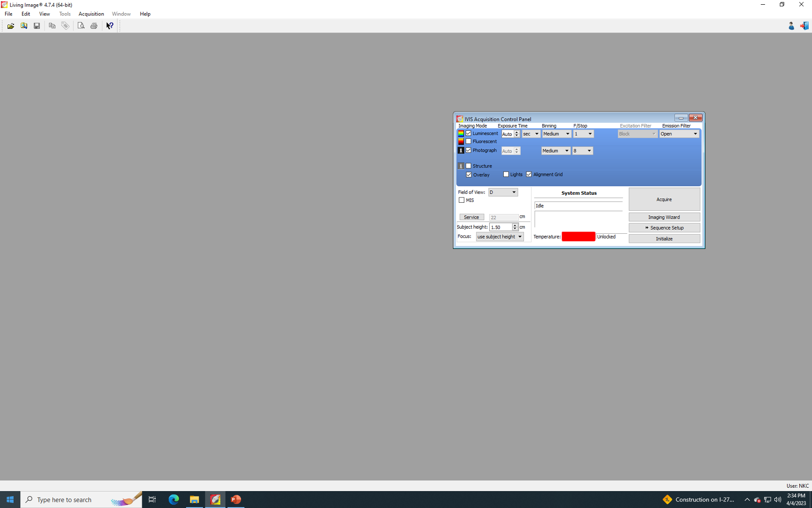
Task: Open Photograph Binning dropdown showing Medium
Action: [x=555, y=151]
